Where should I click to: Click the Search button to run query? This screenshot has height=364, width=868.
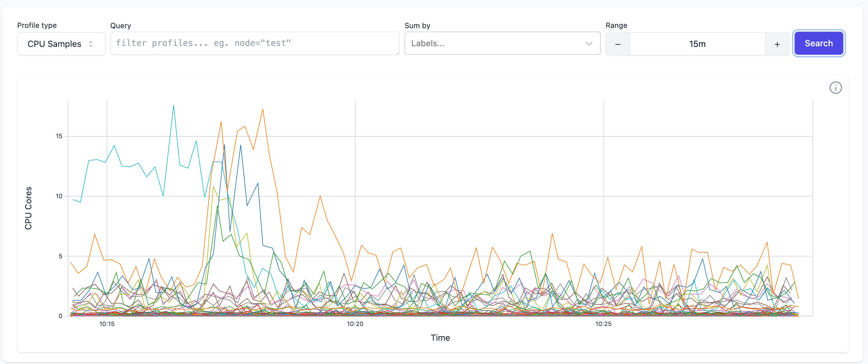click(819, 43)
